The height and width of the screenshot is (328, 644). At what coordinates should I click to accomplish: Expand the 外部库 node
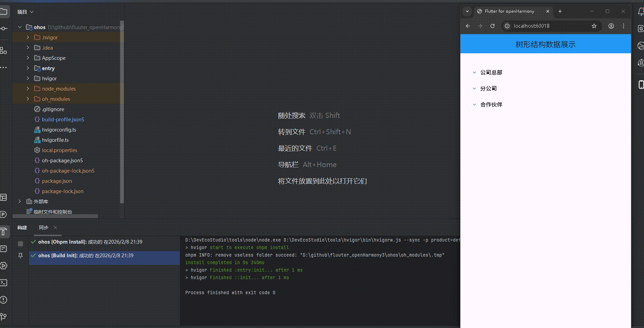pos(20,201)
